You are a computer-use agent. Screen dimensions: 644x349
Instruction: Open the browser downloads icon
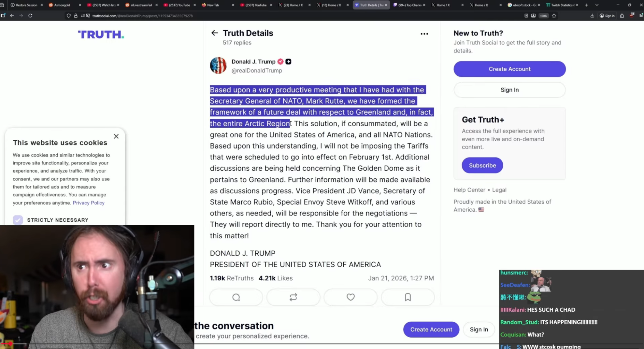[x=592, y=16]
